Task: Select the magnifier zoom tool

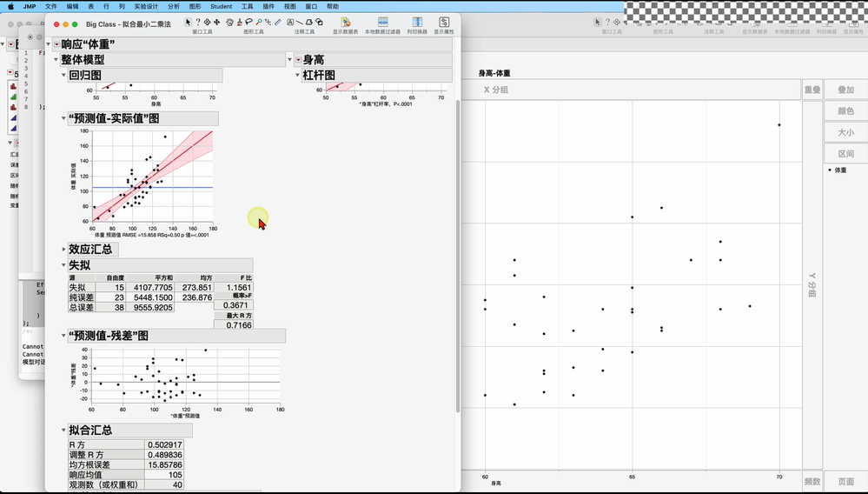Action: (x=259, y=22)
